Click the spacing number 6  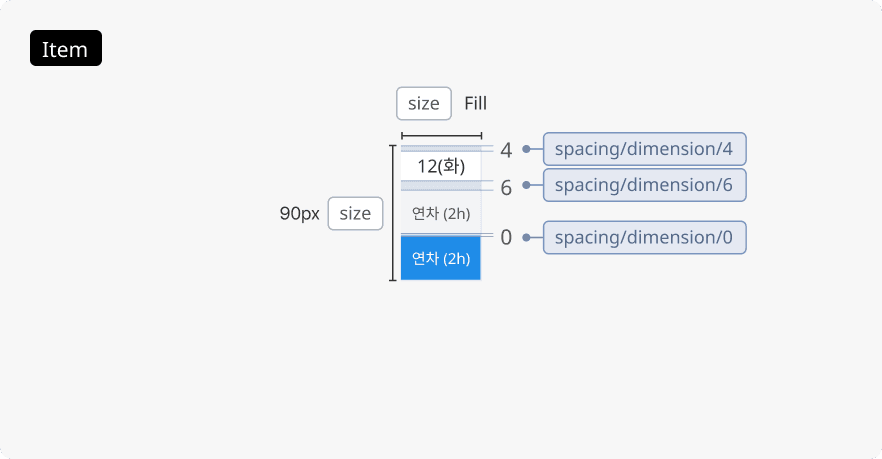pos(506,187)
